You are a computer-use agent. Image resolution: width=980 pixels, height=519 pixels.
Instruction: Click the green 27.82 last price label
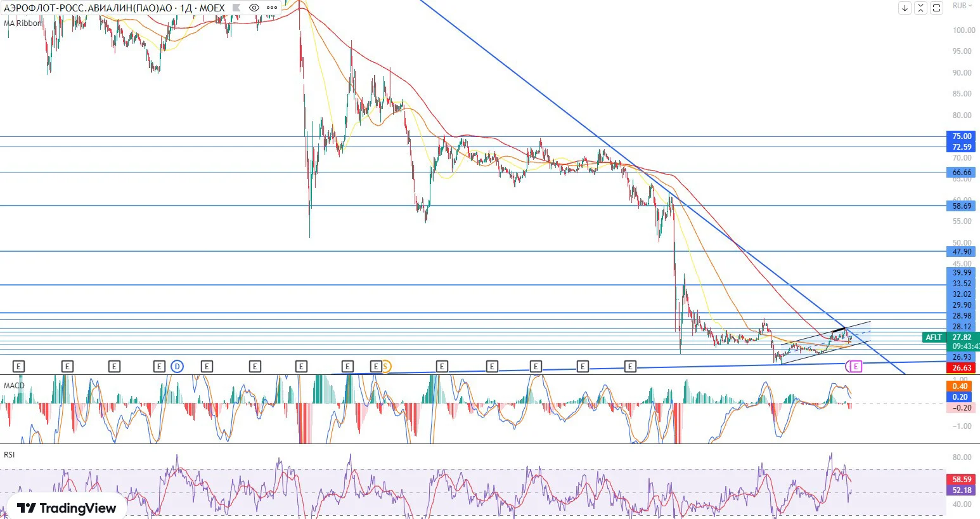962,338
